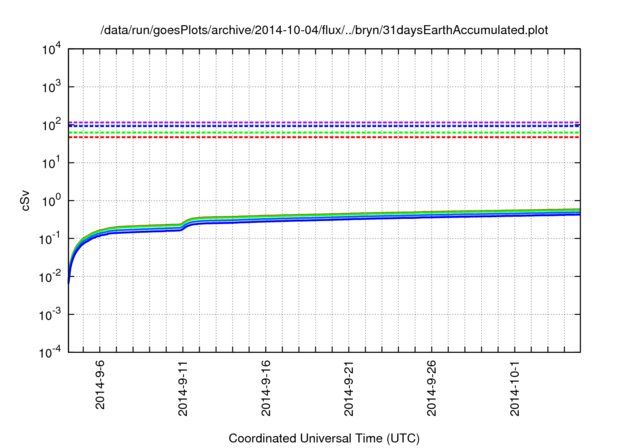The width and height of the screenshot is (640, 448).
Task: Click the 10^4 y-axis tick label
Action: tap(51, 49)
